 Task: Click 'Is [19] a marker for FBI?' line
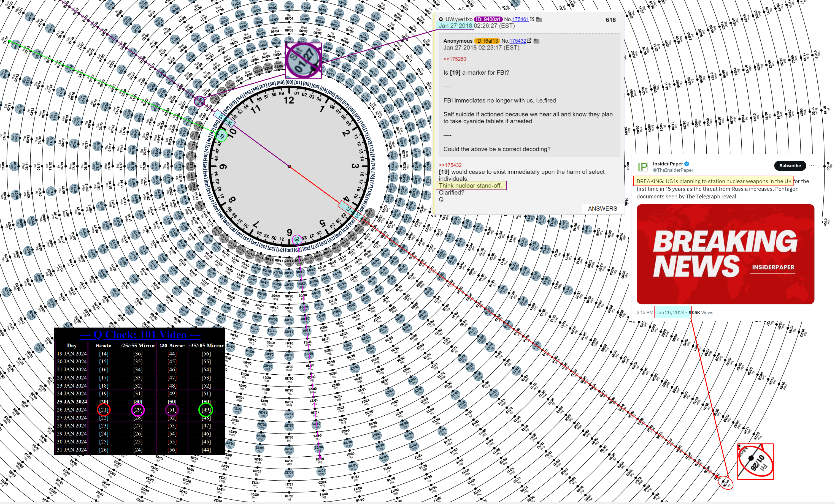476,72
